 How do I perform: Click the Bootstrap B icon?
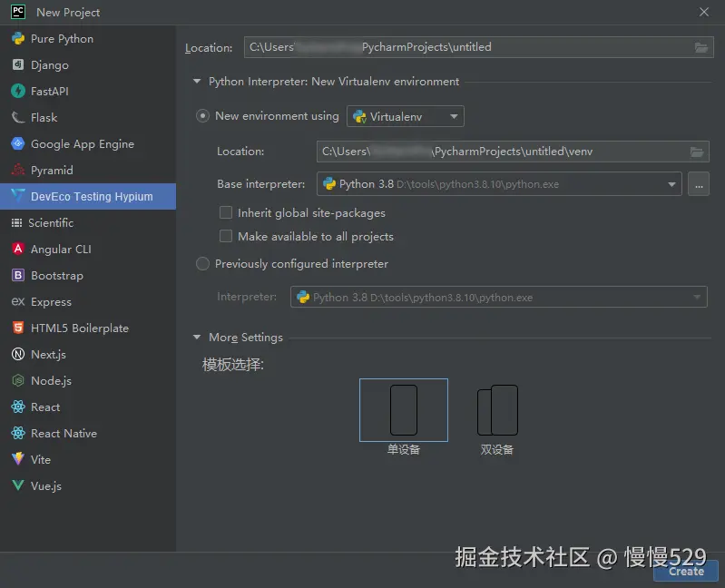[18, 275]
